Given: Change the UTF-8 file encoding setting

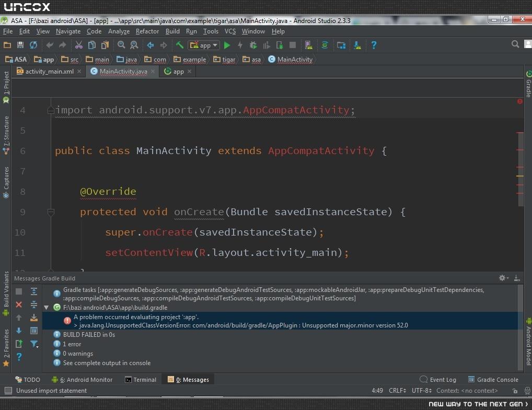Looking at the screenshot, I should click(421, 390).
